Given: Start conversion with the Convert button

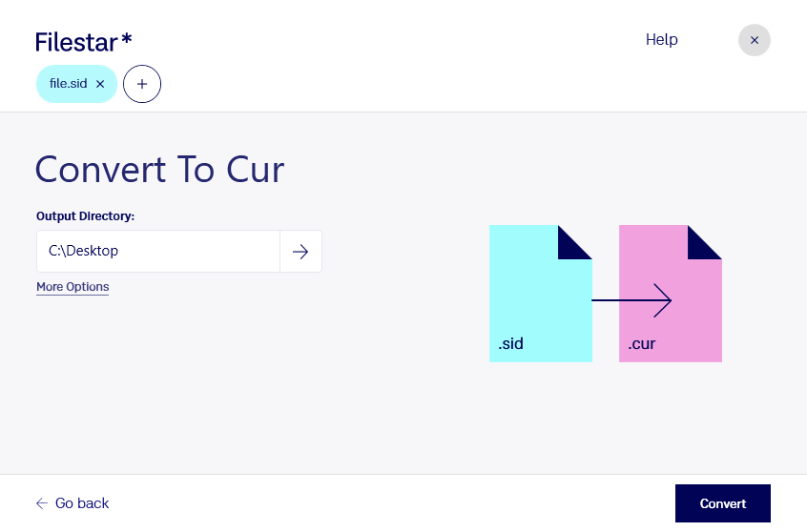Looking at the screenshot, I should coord(723,503).
